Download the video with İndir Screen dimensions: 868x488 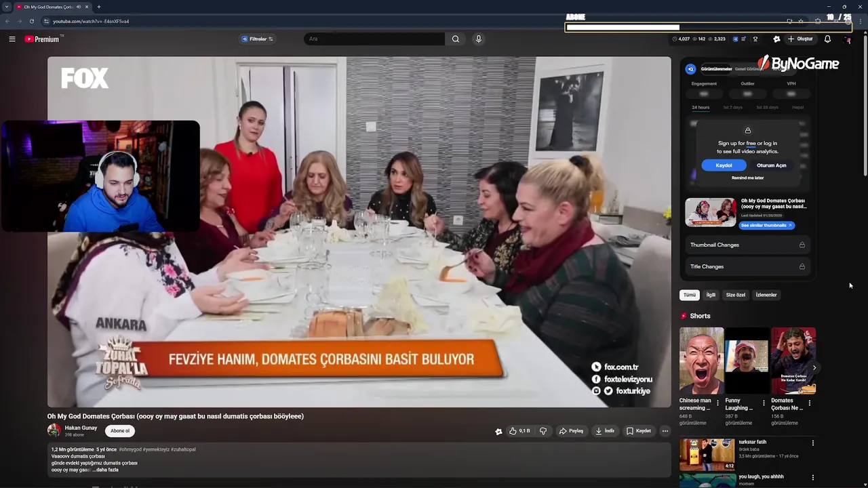pos(604,431)
